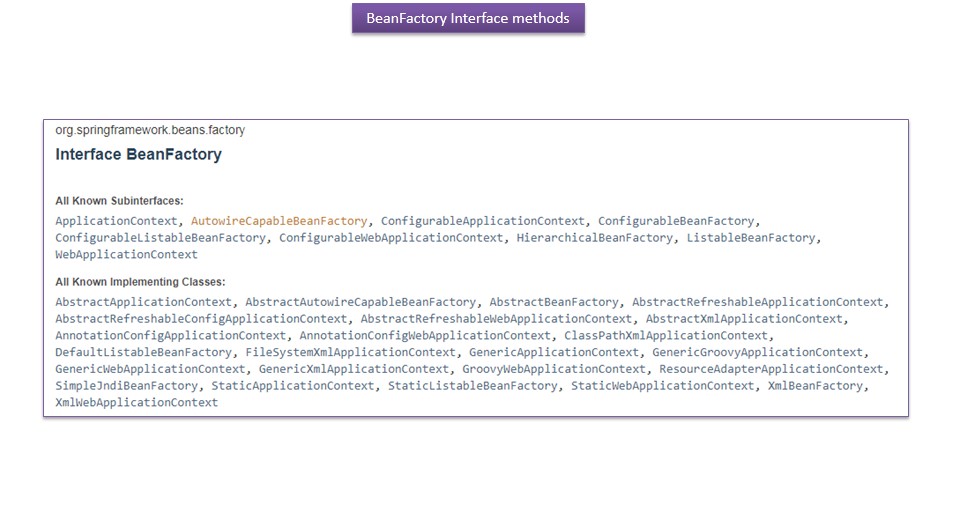Open the ResourceAdapterApplicationContext link
960x528 pixels.
pos(771,369)
